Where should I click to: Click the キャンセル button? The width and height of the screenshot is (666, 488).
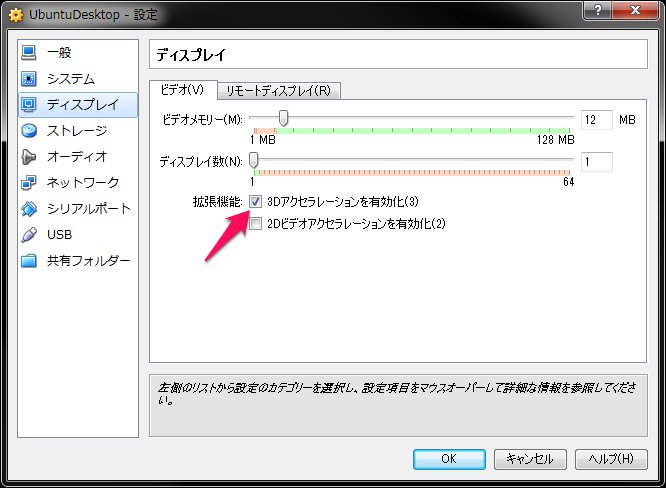pos(530,459)
